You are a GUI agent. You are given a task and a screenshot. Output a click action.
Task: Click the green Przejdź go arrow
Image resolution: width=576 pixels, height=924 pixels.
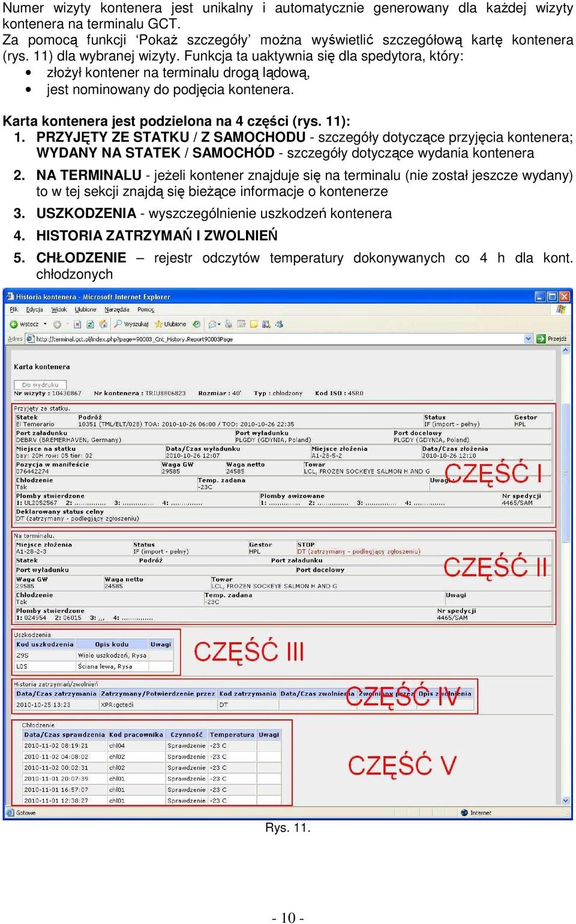point(541,339)
